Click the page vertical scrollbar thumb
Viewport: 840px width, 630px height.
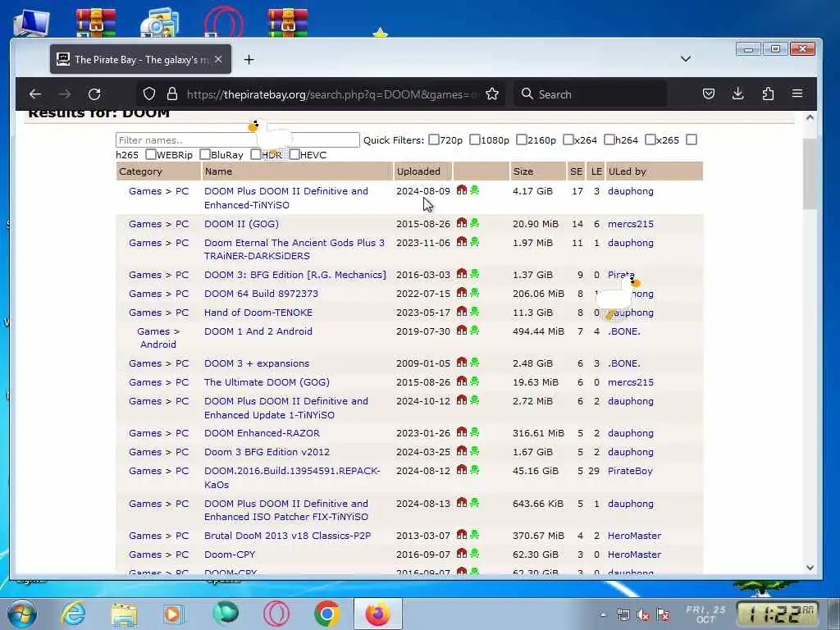tap(810, 173)
